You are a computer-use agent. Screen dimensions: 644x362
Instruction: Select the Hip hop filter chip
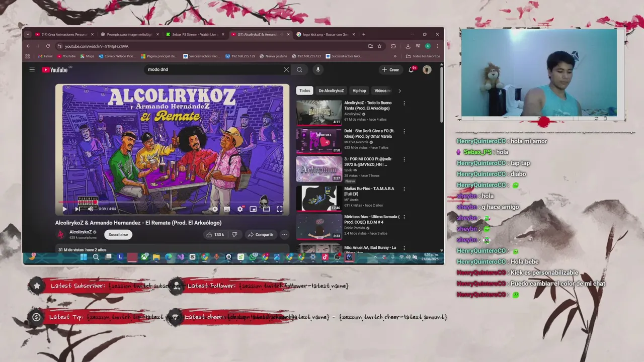tap(359, 91)
